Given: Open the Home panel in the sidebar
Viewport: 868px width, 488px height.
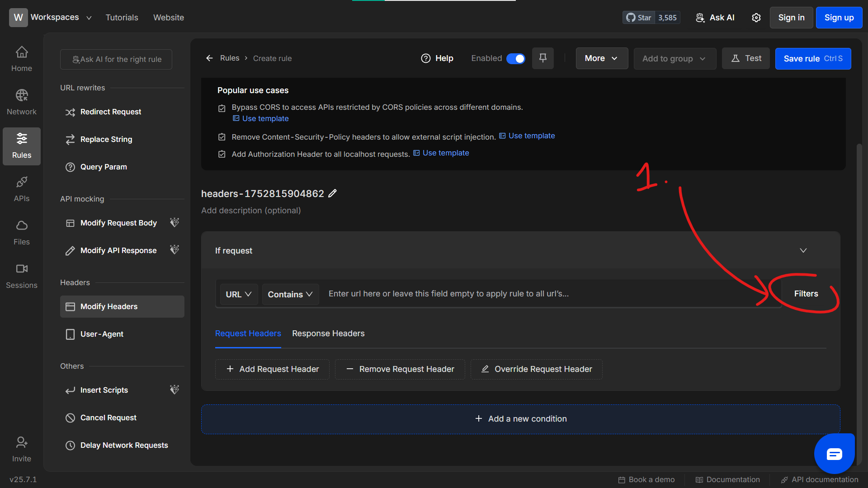Looking at the screenshot, I should [x=21, y=59].
